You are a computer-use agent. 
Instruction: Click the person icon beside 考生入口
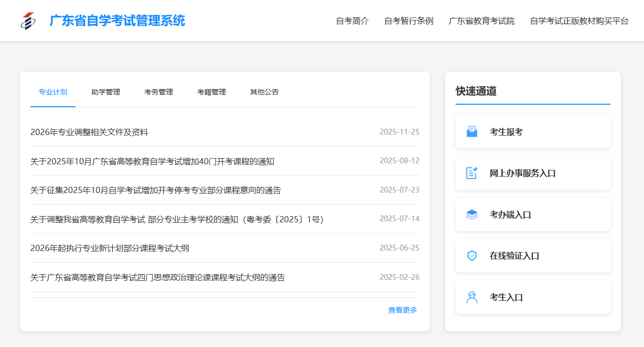pyautogui.click(x=471, y=297)
